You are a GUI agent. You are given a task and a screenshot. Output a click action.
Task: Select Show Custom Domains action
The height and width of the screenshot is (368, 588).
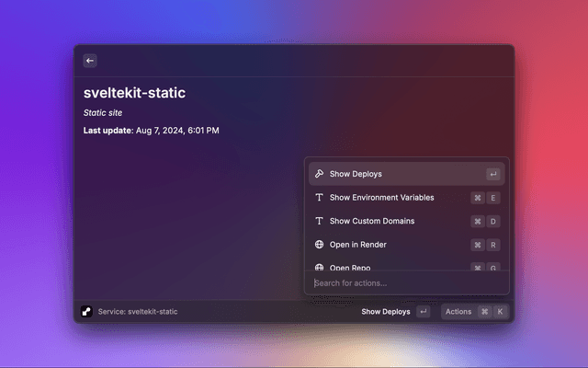[x=371, y=222]
